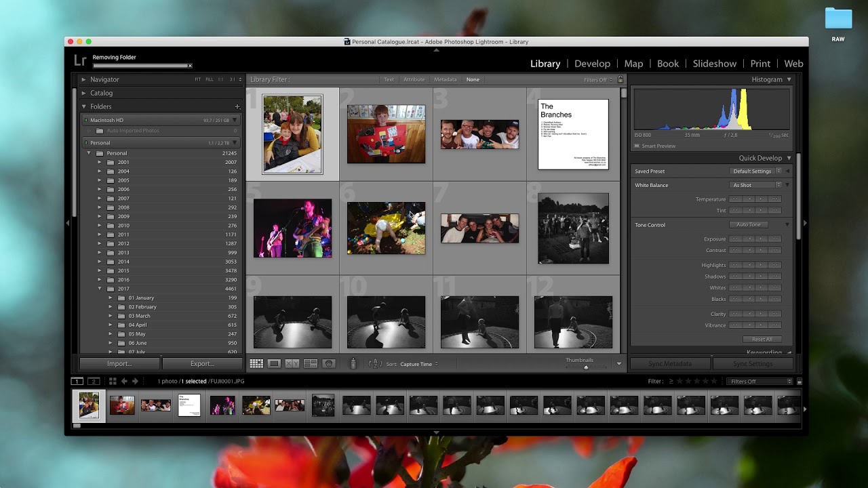This screenshot has width=868, height=488.
Task: Switch to the Develop module
Action: (592, 64)
